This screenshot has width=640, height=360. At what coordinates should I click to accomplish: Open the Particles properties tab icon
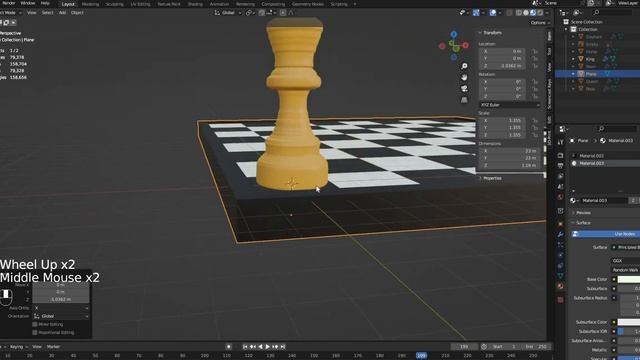click(x=560, y=245)
